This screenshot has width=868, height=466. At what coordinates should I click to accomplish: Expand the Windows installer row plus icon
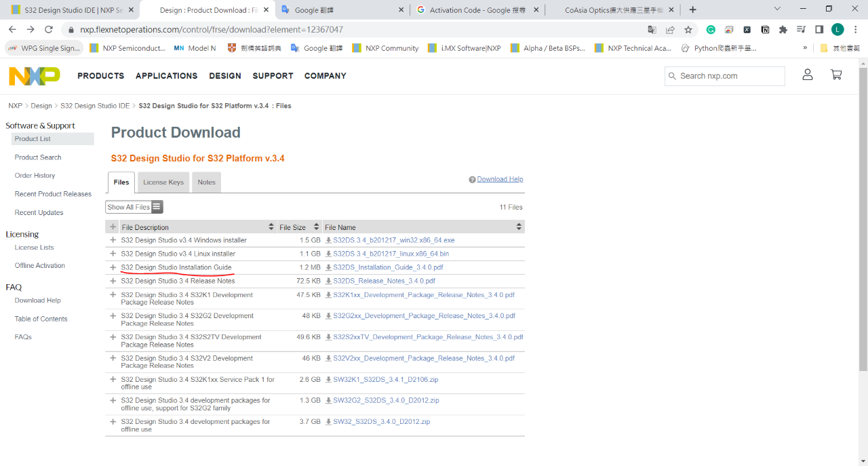(113, 240)
